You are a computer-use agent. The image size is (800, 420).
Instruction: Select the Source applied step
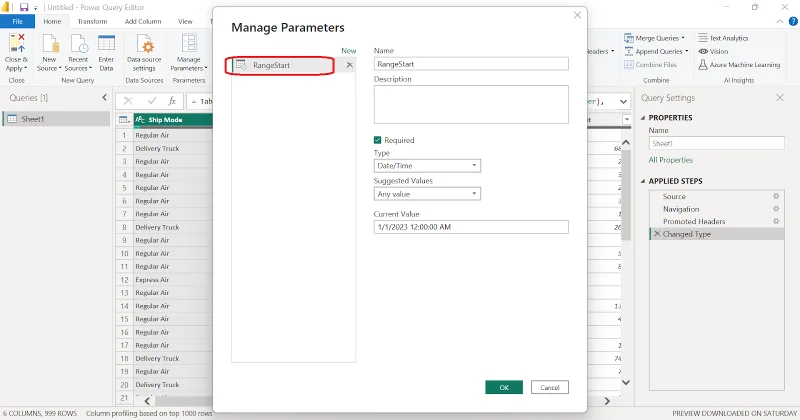[674, 196]
